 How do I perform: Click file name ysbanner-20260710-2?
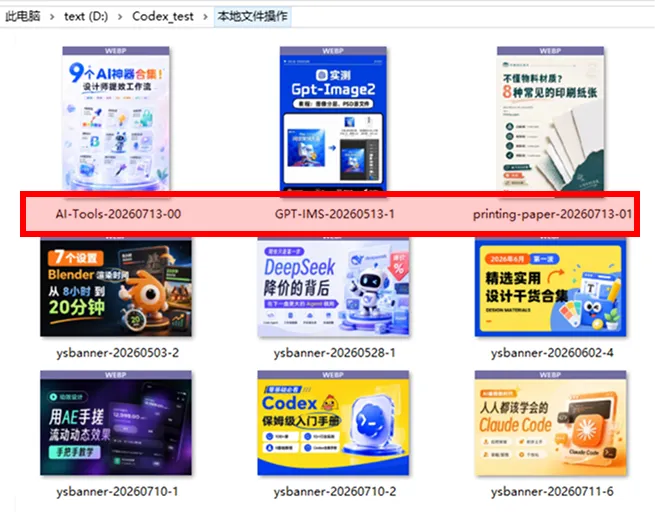pyautogui.click(x=335, y=492)
